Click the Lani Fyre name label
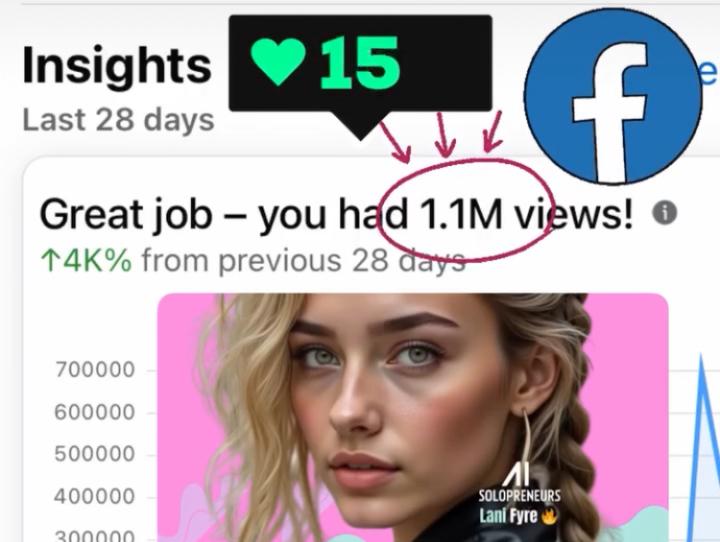The height and width of the screenshot is (542, 720). [x=508, y=516]
